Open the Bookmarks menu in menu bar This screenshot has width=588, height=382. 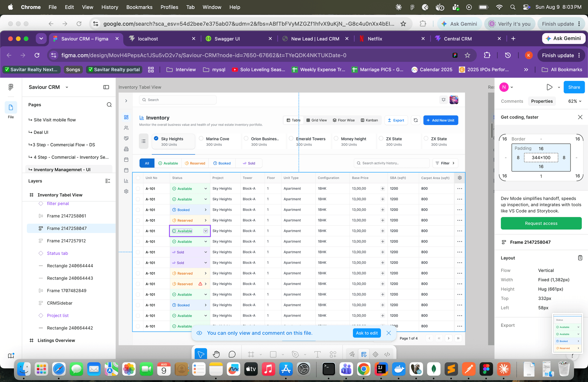click(x=139, y=7)
